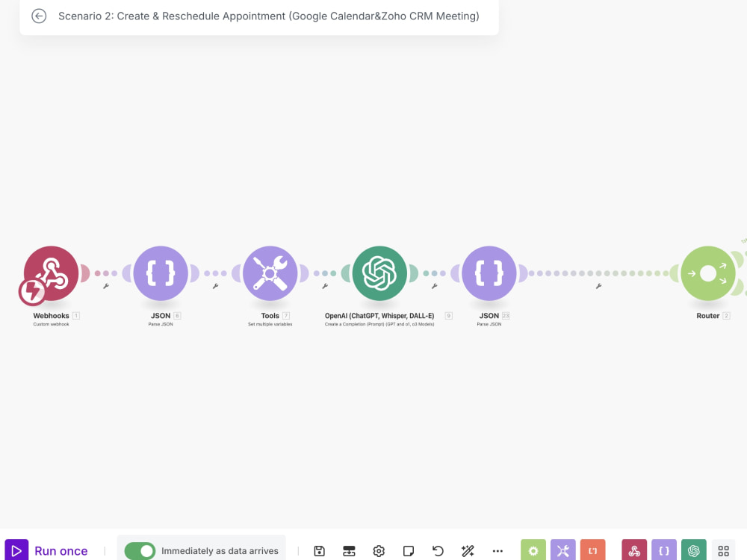This screenshot has width=747, height=560.
Task: Click the import/export blueprint icon in the toolbar
Action: 349,551
